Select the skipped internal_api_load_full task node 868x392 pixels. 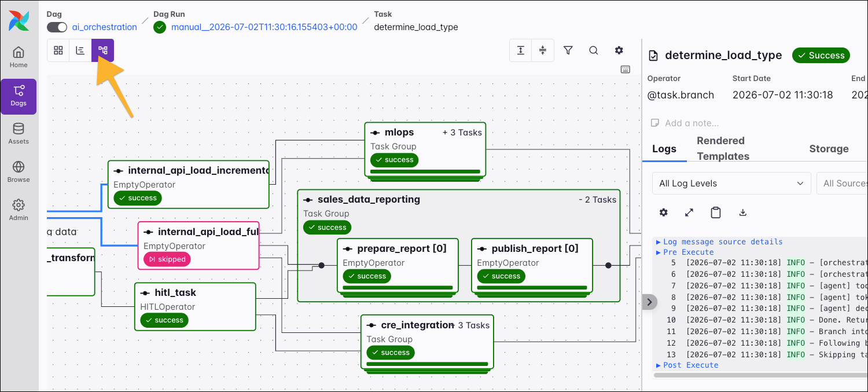[198, 246]
